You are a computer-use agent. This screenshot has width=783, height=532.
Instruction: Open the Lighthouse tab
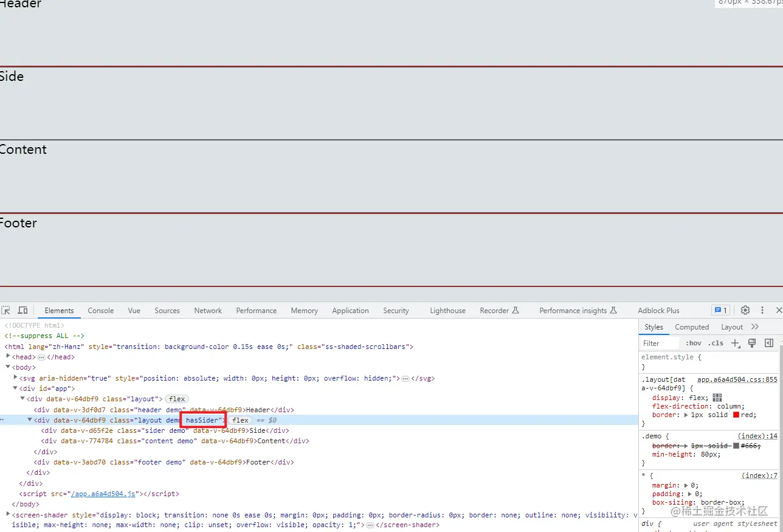pyautogui.click(x=448, y=310)
